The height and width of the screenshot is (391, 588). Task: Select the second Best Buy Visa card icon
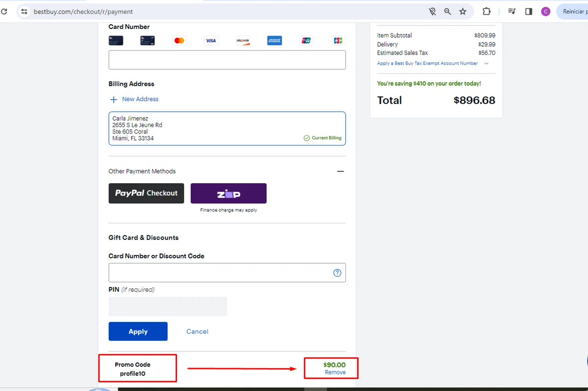point(147,40)
